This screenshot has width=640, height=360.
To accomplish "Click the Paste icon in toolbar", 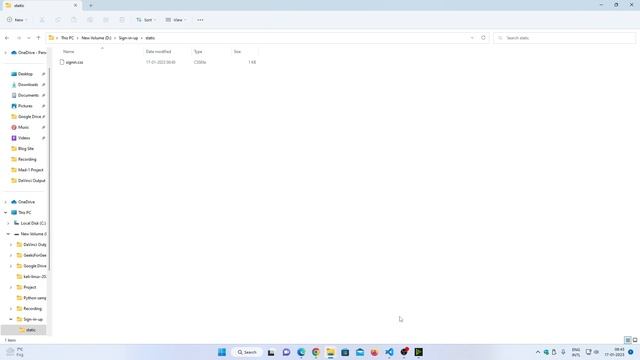I will [74, 20].
